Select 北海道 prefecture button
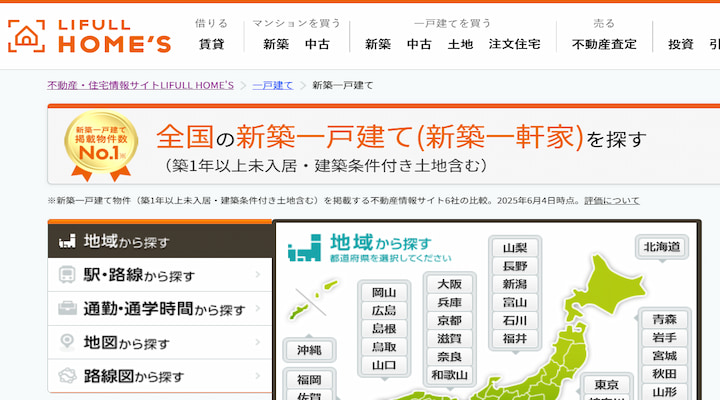This screenshot has height=400, width=720. [x=662, y=246]
